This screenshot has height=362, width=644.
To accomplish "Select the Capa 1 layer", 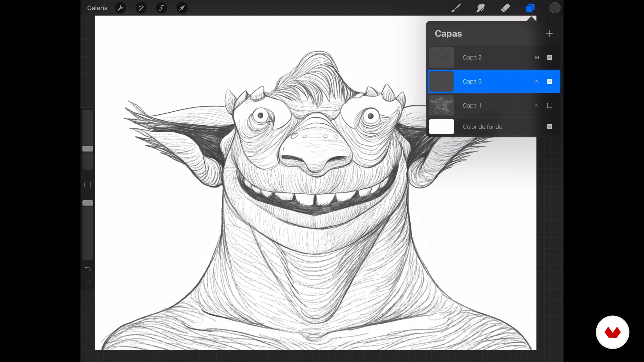I will 494,106.
